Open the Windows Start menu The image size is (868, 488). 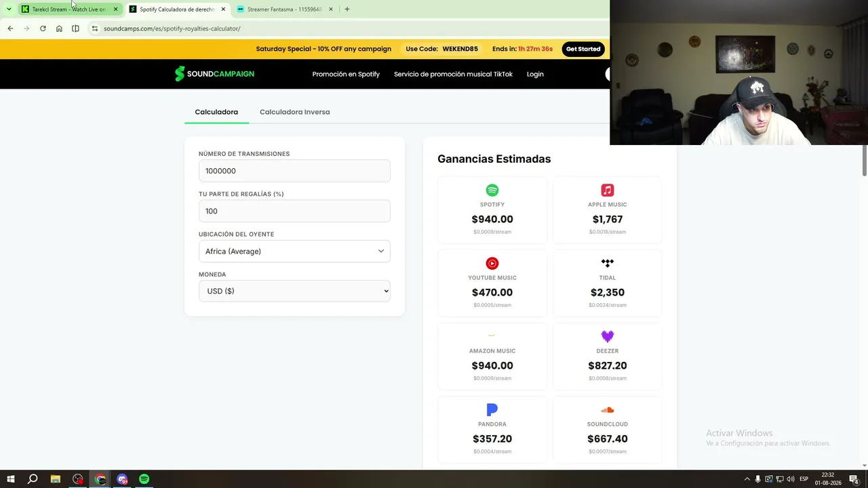tap(11, 479)
